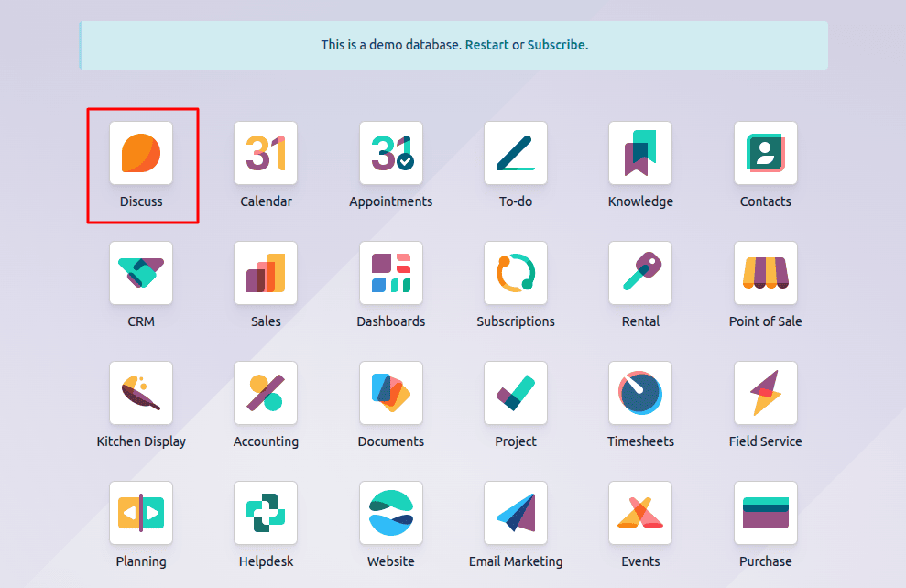Open the CRM application
The width and height of the screenshot is (906, 588).
click(x=141, y=272)
